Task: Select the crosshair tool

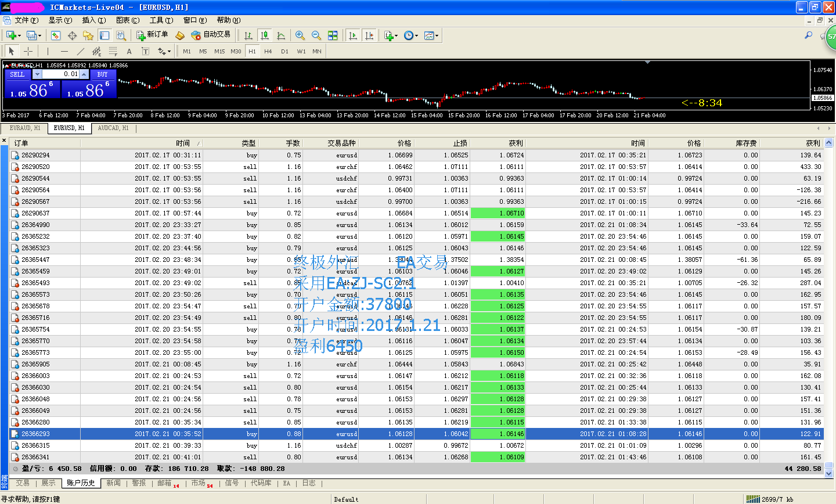Action: coord(28,51)
